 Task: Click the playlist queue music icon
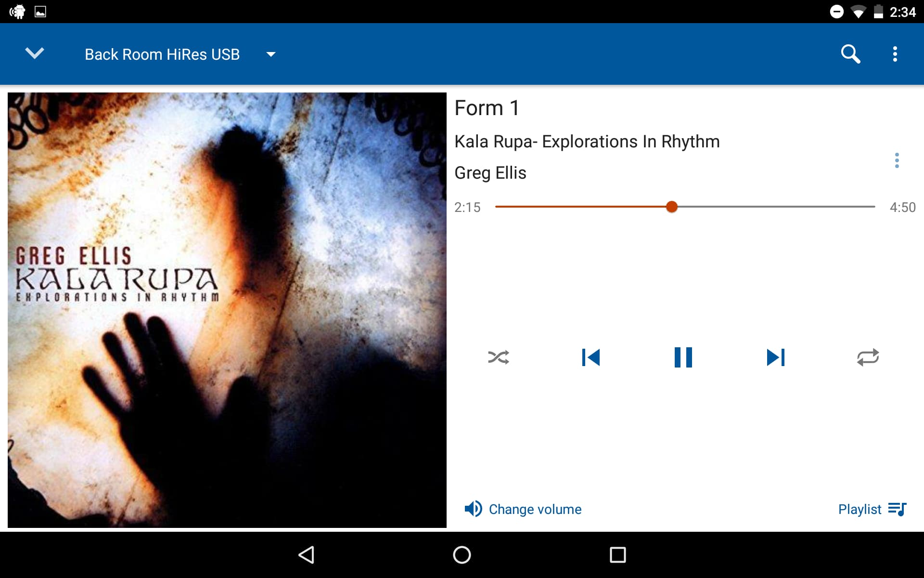click(898, 509)
